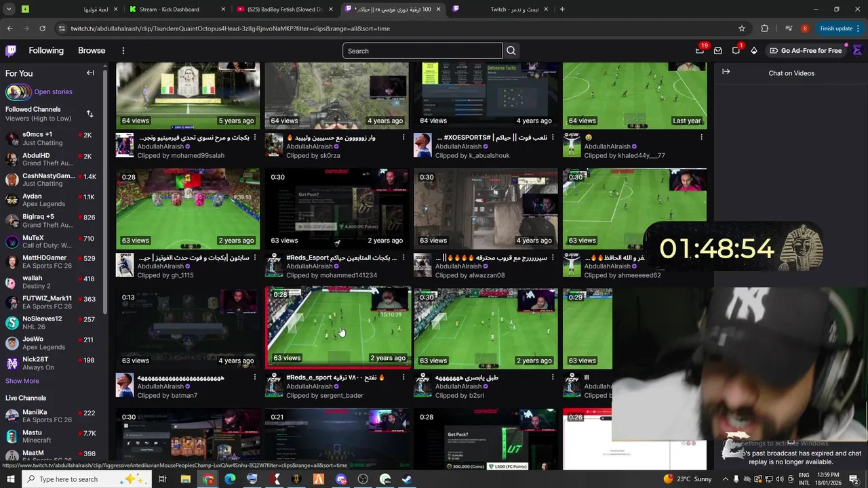Open ManiiKa live channel
The width and height of the screenshot is (868, 488).
(x=52, y=415)
